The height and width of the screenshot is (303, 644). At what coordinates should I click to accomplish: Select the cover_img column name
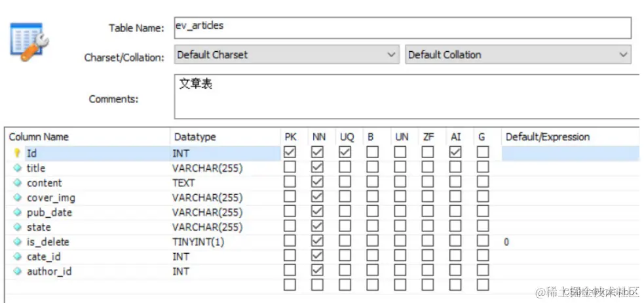(51, 198)
